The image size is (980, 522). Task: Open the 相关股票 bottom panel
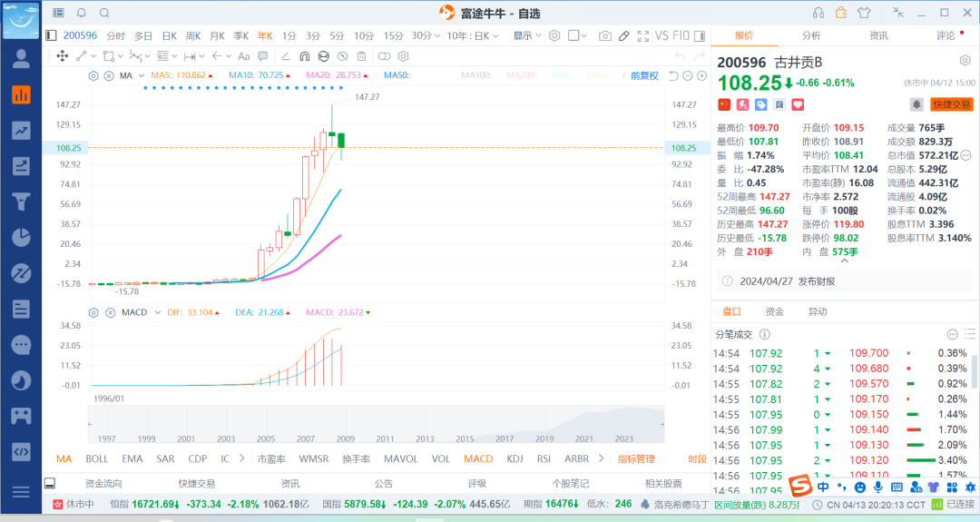point(663,483)
